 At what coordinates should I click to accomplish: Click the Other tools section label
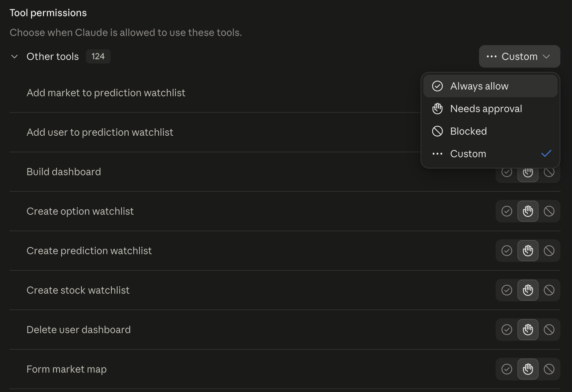pos(53,56)
